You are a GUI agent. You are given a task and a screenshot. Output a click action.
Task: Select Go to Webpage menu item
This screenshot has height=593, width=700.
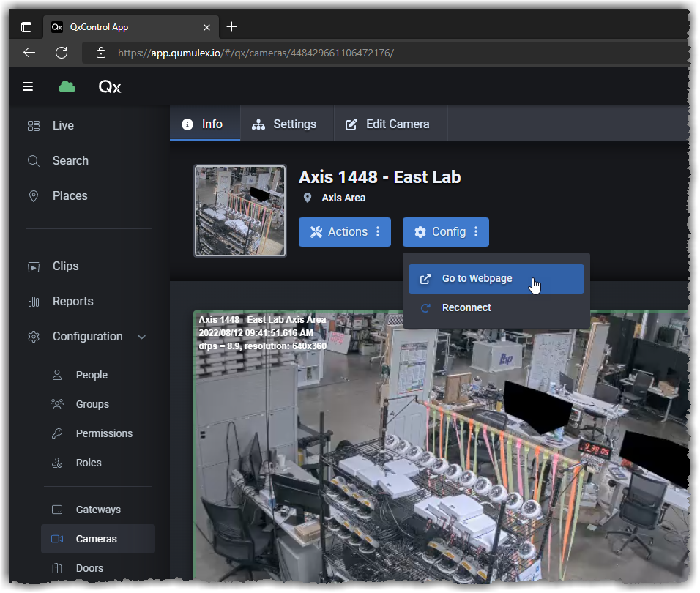[496, 279]
